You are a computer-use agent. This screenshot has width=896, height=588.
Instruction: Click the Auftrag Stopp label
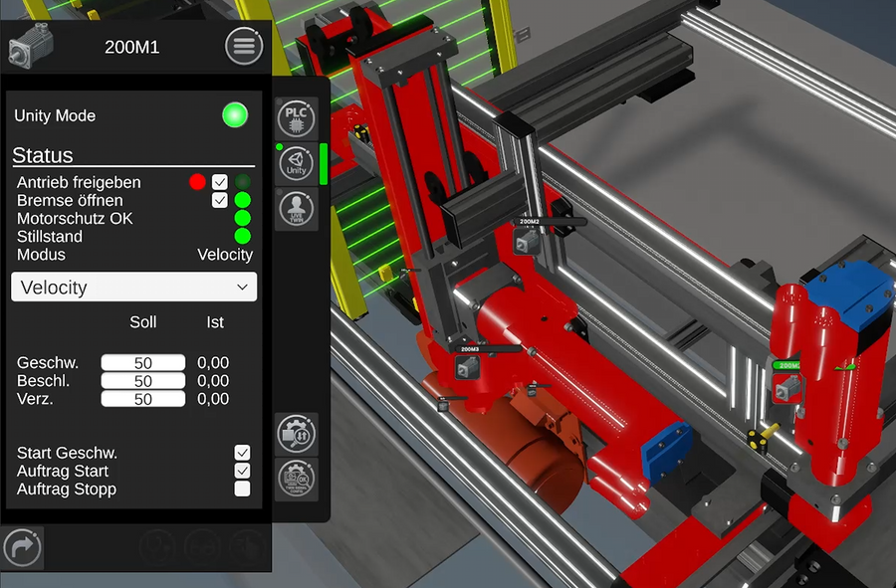[67, 490]
